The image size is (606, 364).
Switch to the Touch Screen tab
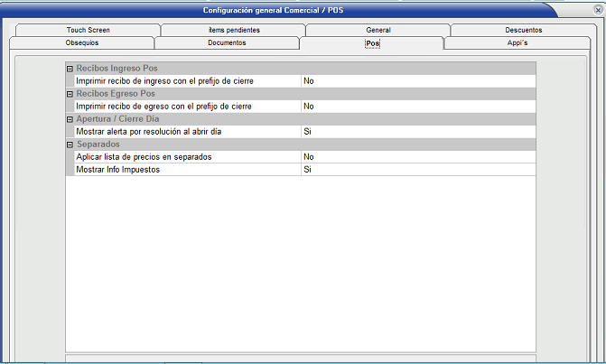click(x=88, y=30)
